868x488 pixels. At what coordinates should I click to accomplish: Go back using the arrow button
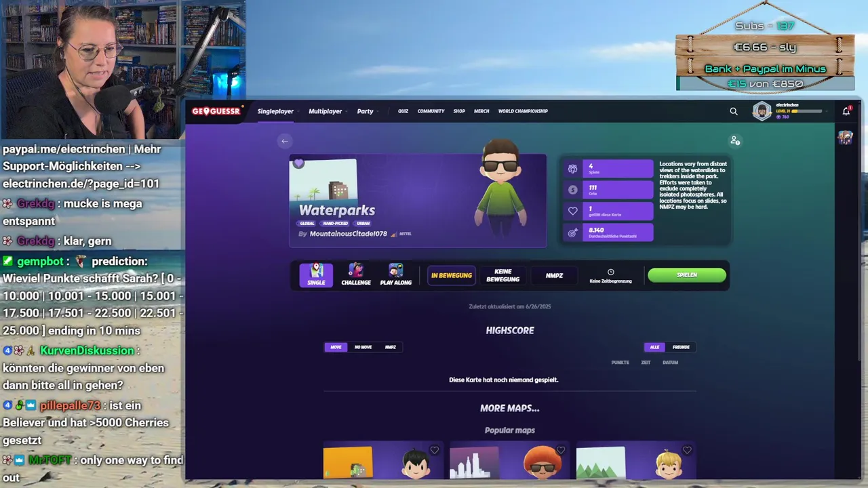tap(285, 141)
